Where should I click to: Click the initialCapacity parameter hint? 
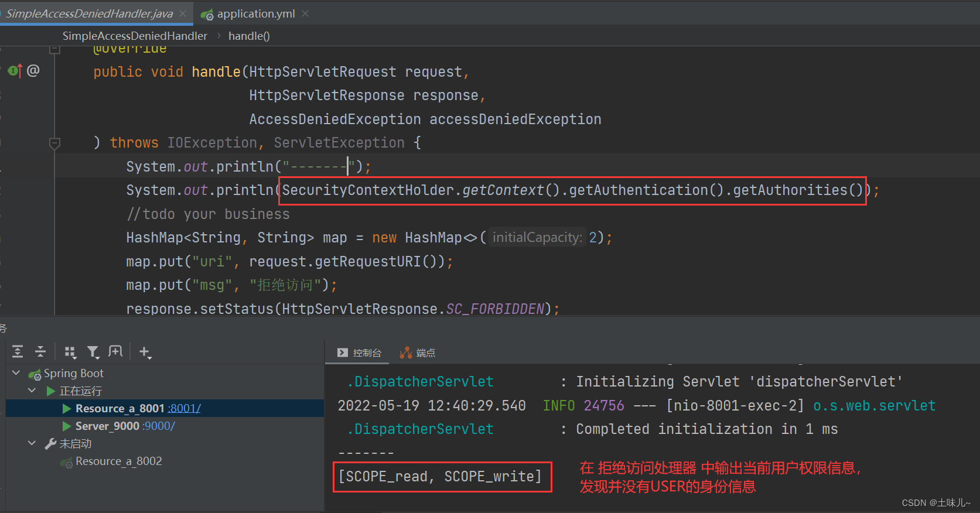click(537, 237)
